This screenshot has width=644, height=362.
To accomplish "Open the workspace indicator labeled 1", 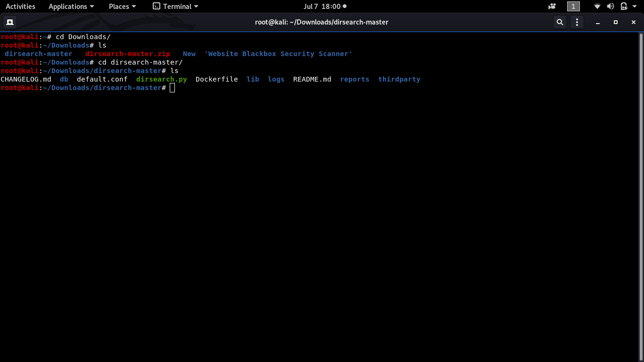I will click(573, 7).
